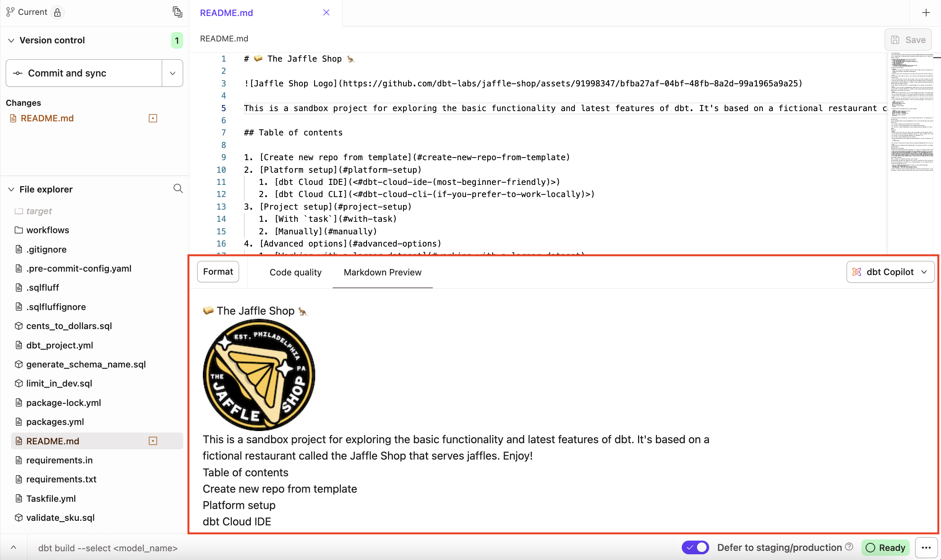Click the lock icon beside the Current branch
The height and width of the screenshot is (560, 941).
coord(57,12)
